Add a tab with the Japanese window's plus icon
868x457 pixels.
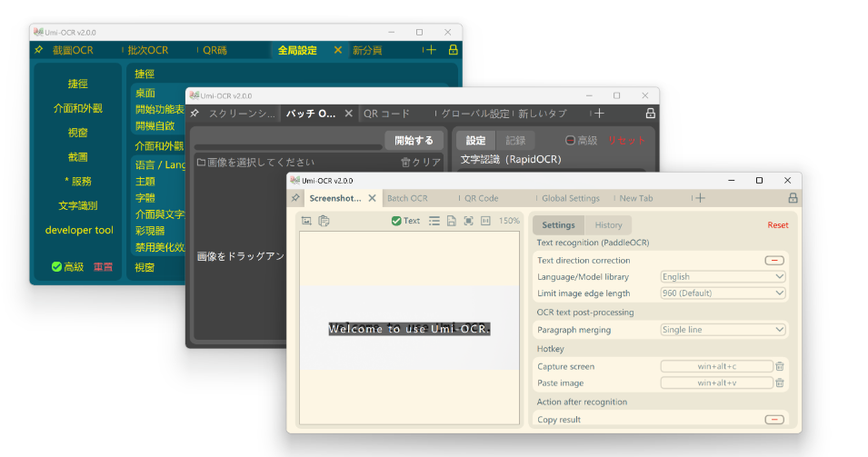[599, 114]
